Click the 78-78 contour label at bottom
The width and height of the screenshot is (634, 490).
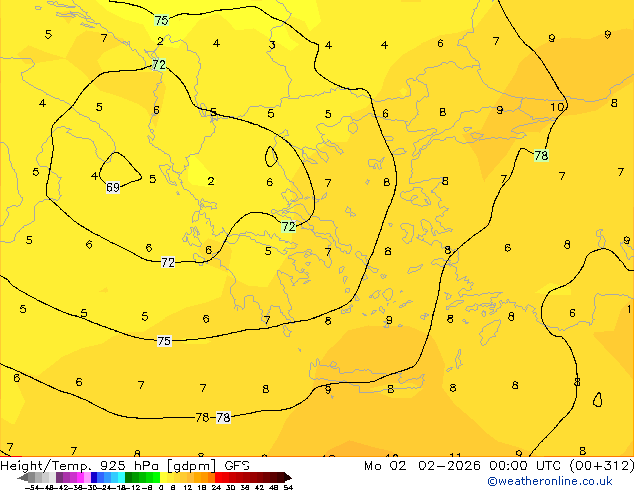pos(213,417)
